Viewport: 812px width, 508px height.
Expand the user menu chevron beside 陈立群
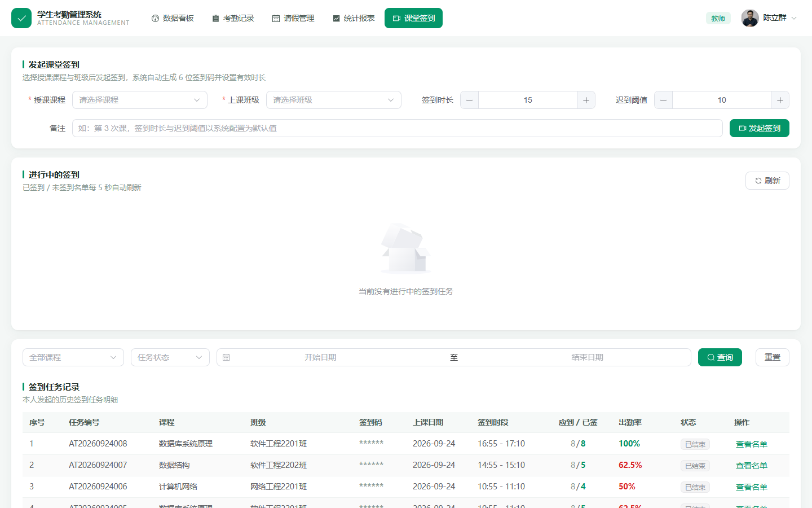pyautogui.click(x=794, y=18)
